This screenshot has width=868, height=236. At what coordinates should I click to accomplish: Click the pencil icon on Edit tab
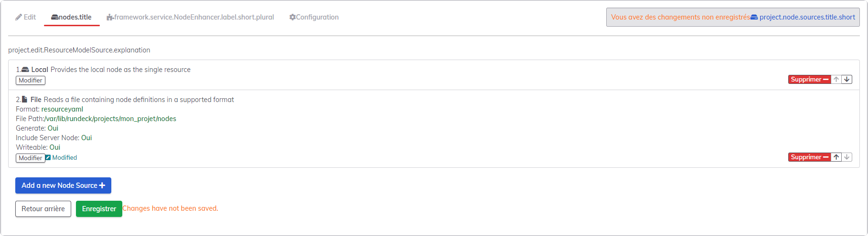[19, 17]
